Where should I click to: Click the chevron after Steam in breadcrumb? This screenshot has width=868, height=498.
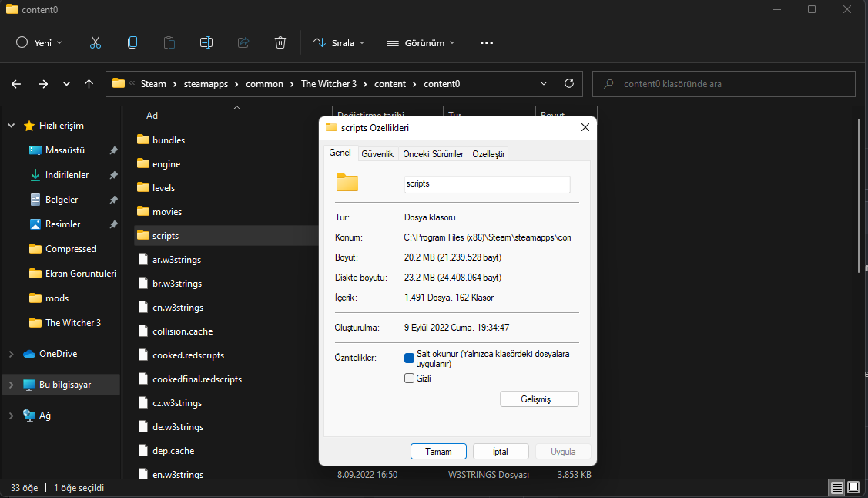click(x=175, y=84)
